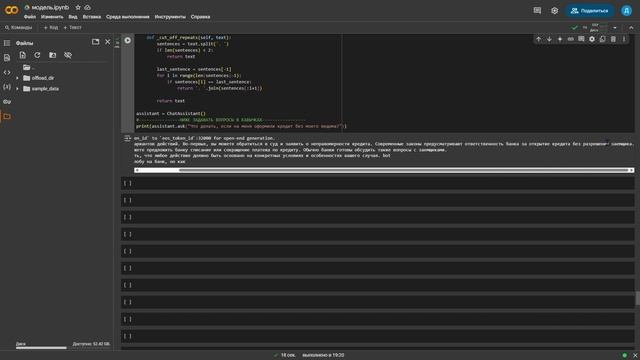The height and width of the screenshot is (360, 640).
Task: Click right arrow of output scrollbar
Action: click(631, 170)
